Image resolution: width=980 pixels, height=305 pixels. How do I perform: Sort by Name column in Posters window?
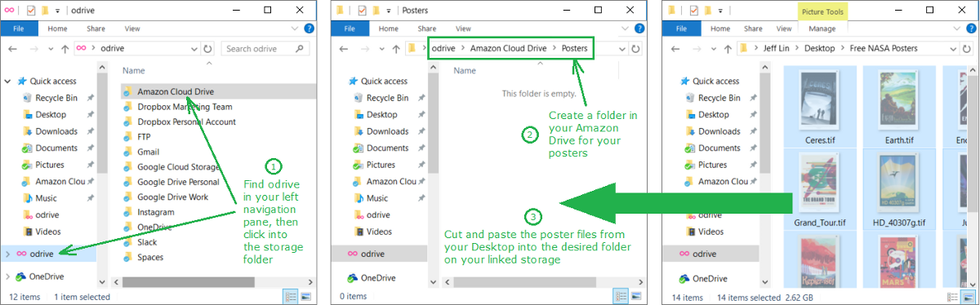pos(465,70)
